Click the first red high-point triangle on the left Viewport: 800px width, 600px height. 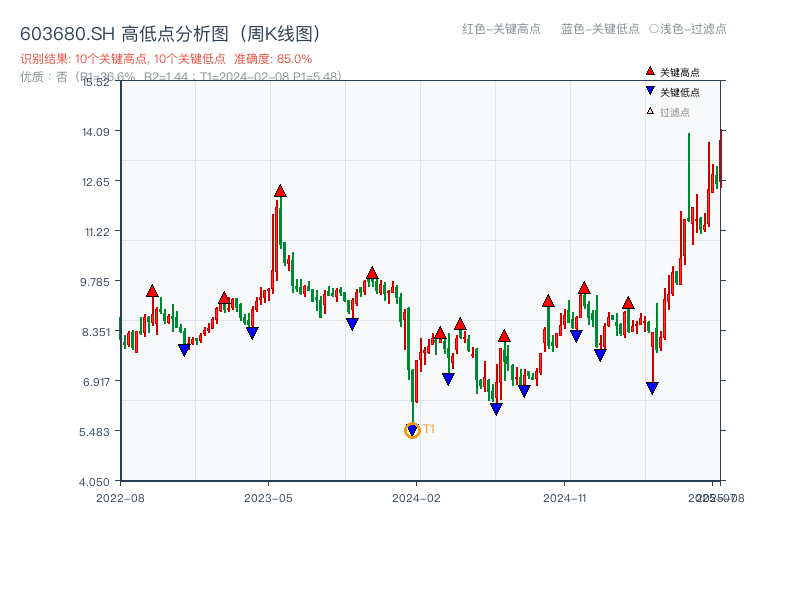click(152, 291)
